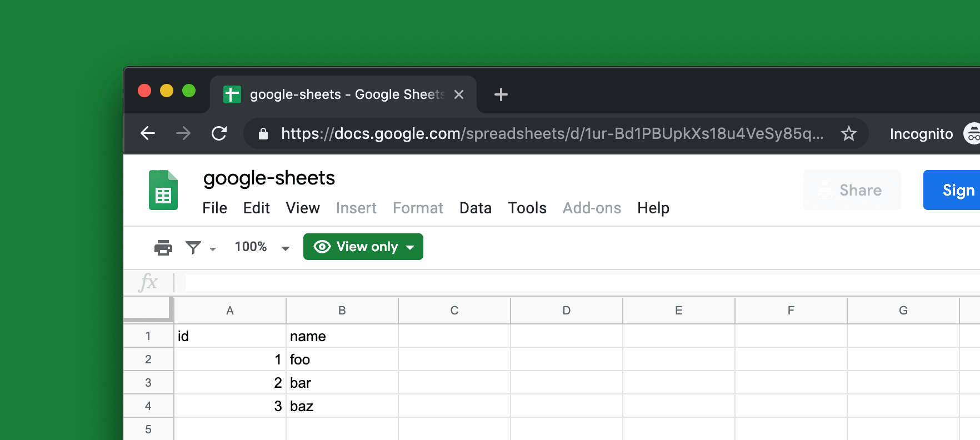Click the blue Sign in button
This screenshot has height=440, width=980.
(x=952, y=190)
